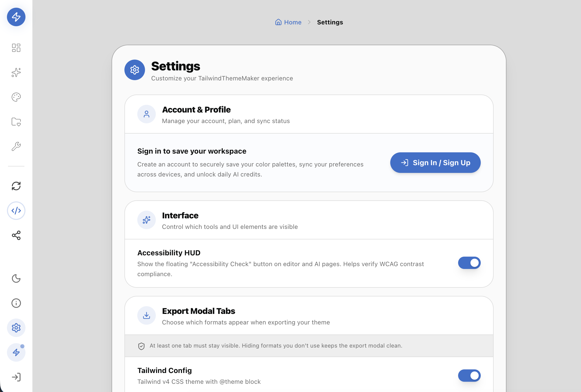Viewport: 581px width, 392px height.
Task: Click 'Choose which formats appear when exporting' text
Action: pyautogui.click(x=246, y=322)
